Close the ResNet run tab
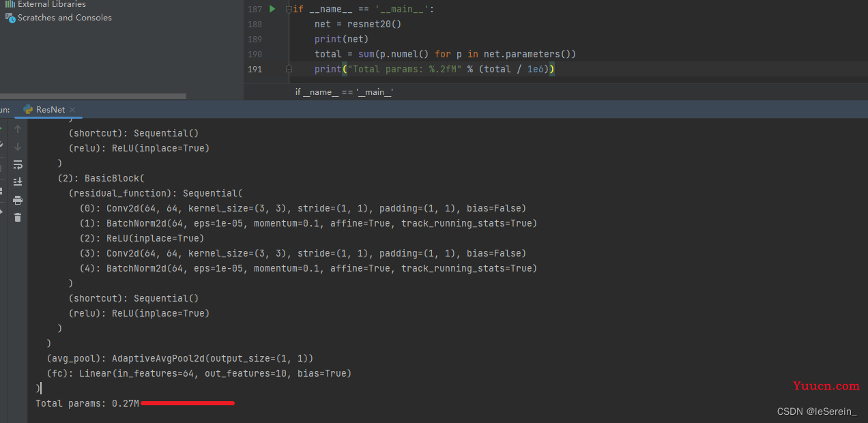The width and height of the screenshot is (868, 423). pyautogui.click(x=72, y=109)
